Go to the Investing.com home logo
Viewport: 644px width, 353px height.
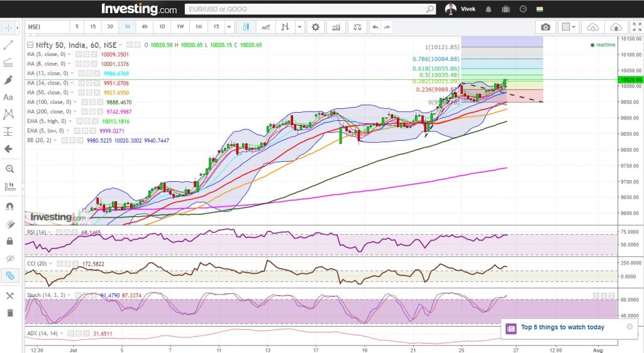(139, 9)
